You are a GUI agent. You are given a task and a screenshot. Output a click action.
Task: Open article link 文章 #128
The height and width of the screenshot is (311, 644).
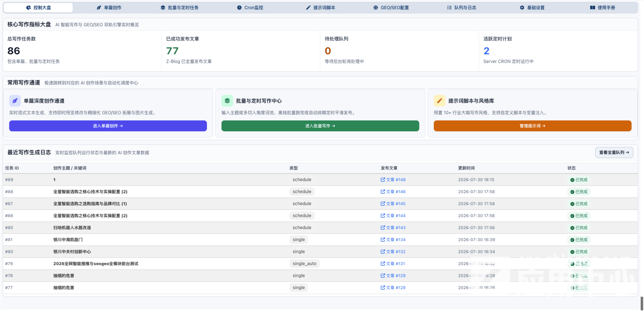coord(393,288)
